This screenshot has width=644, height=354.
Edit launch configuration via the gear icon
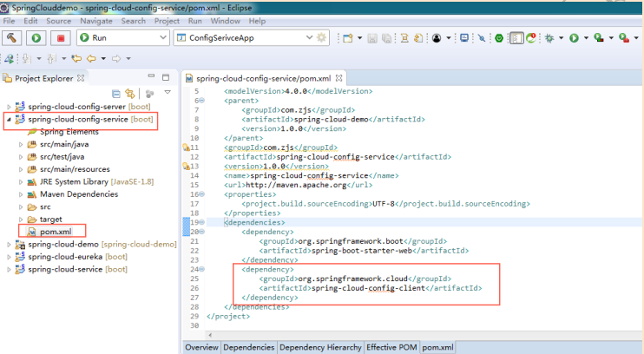coord(322,38)
